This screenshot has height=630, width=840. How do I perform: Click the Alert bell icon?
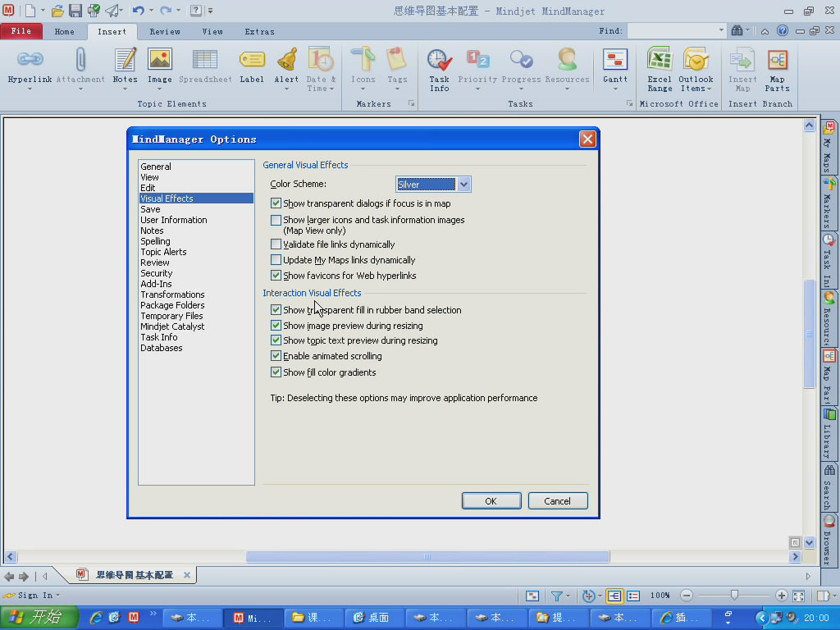tap(286, 59)
